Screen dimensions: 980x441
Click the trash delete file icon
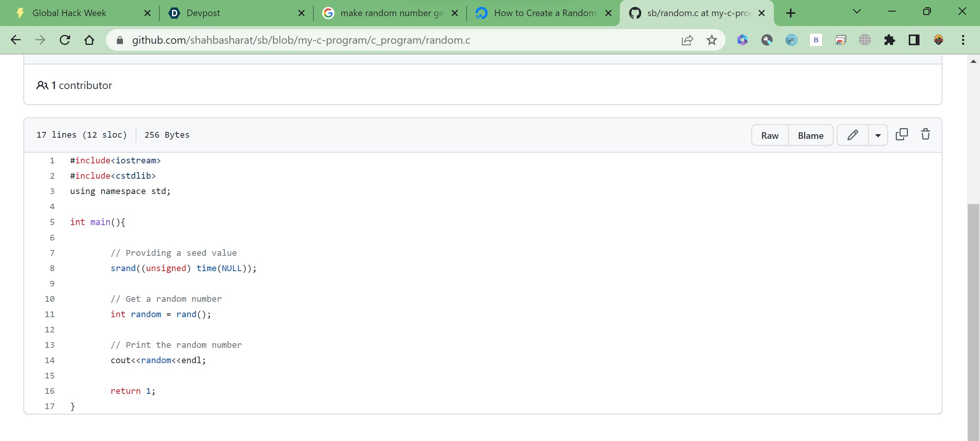(x=925, y=135)
